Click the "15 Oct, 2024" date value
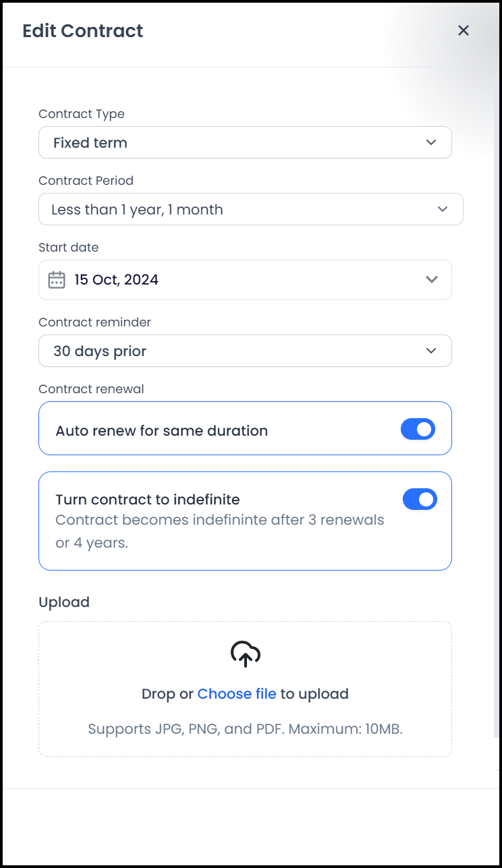This screenshot has height=868, width=502. click(117, 280)
